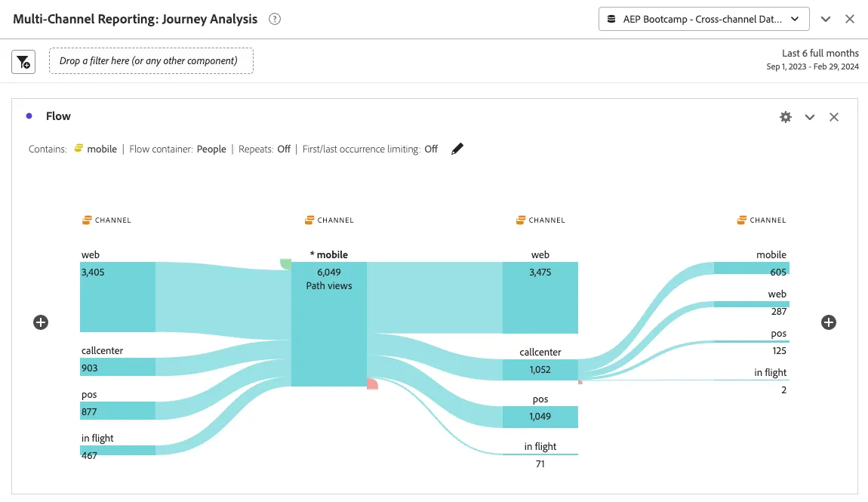Click the web 287 final node
Image resolution: width=868 pixels, height=502 pixels.
click(752, 304)
